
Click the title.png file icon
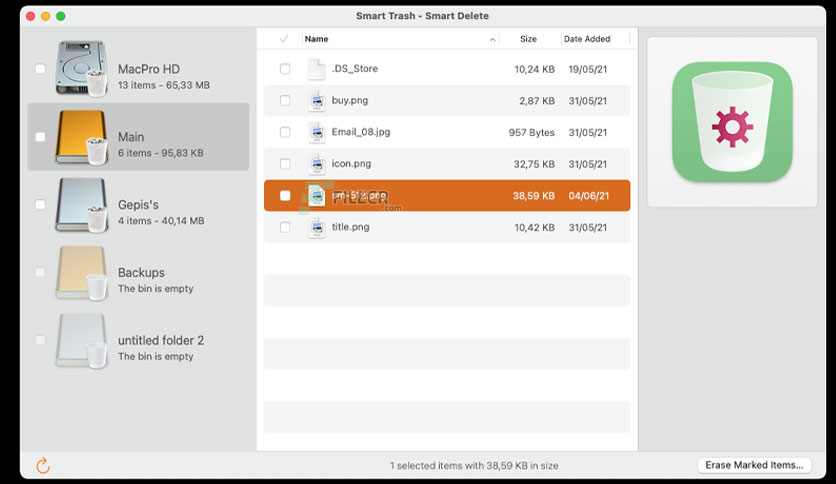coord(317,227)
